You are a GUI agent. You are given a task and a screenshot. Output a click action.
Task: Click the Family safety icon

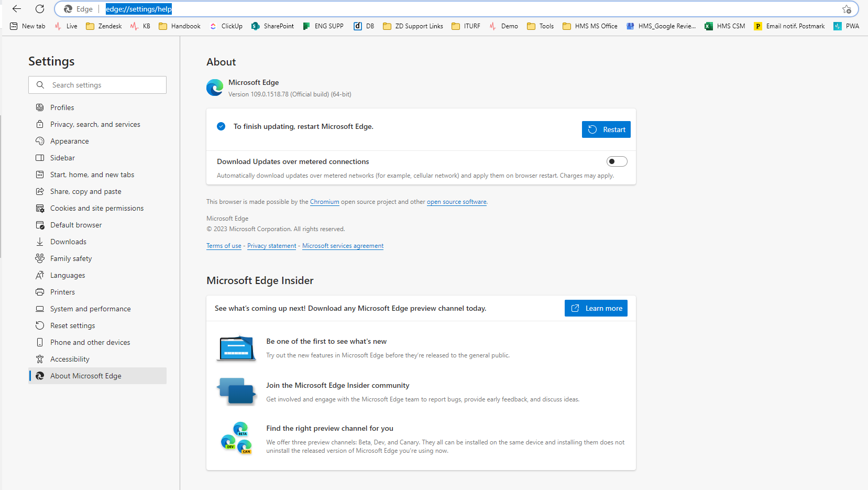tap(40, 258)
